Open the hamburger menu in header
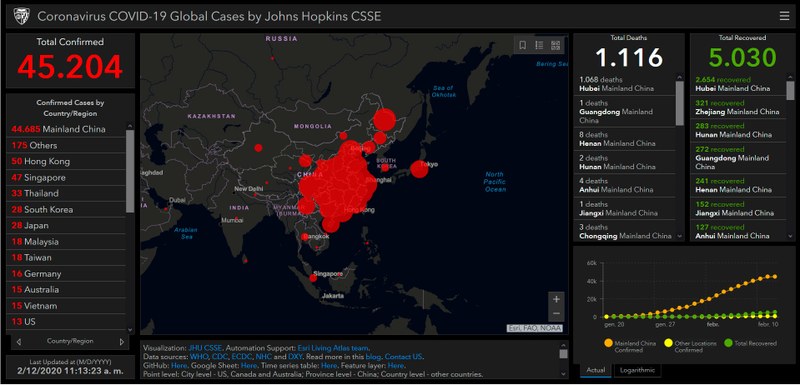Viewport: 800px width, 385px height. click(x=784, y=16)
